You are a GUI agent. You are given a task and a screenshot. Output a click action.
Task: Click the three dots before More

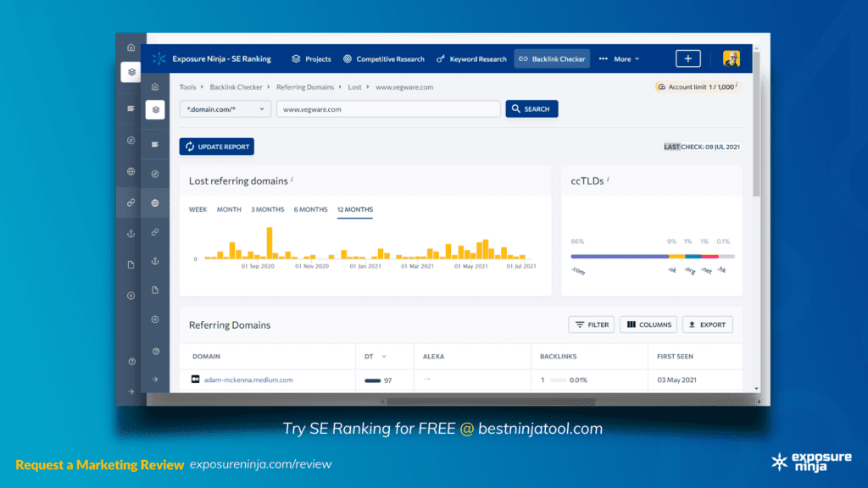click(603, 58)
